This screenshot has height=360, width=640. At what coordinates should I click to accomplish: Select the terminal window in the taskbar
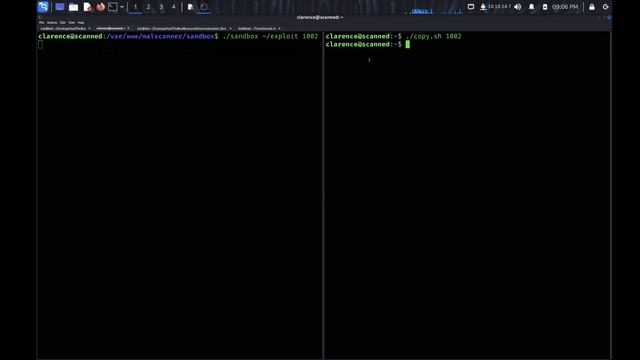[204, 7]
